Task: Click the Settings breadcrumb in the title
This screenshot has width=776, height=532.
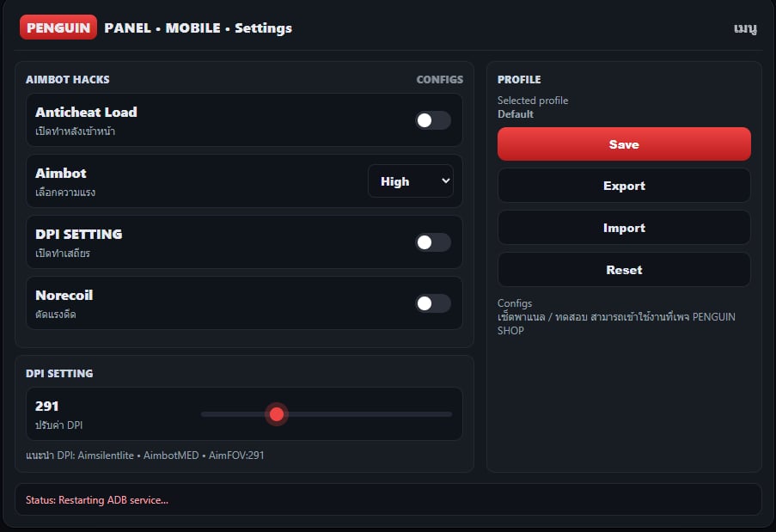Action: click(263, 28)
